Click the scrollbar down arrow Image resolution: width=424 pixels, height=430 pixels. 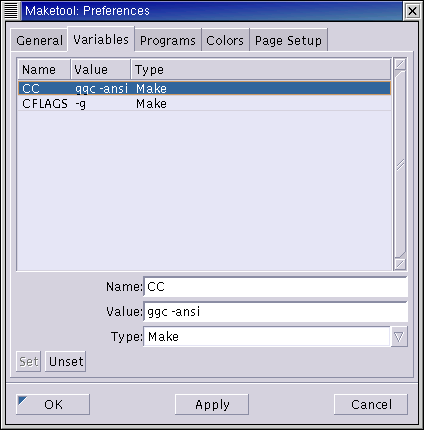point(400,264)
